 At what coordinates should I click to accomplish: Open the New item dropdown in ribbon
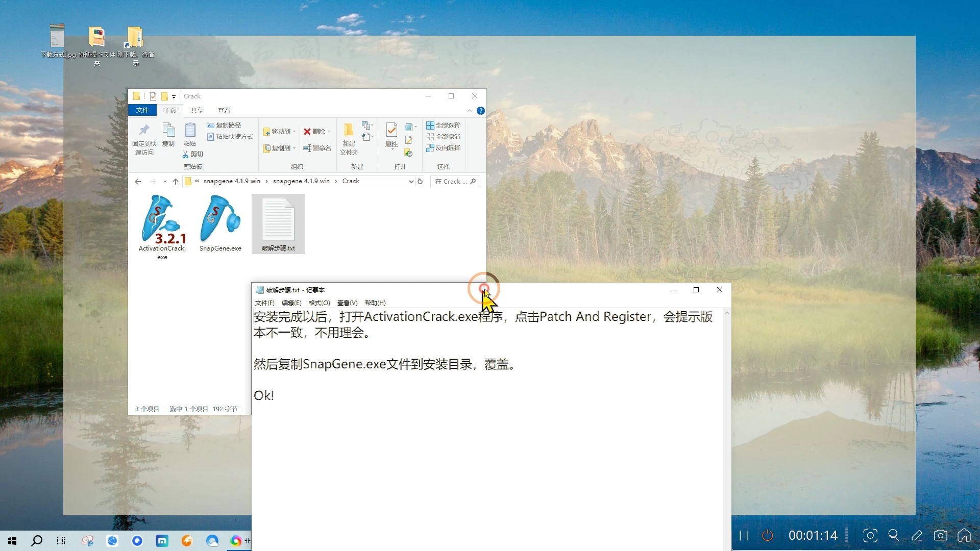(367, 126)
